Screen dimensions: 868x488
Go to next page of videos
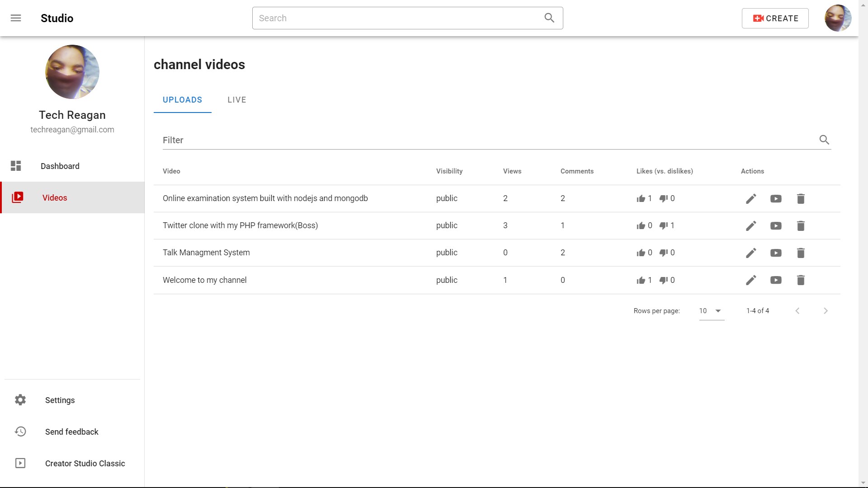[826, 311]
